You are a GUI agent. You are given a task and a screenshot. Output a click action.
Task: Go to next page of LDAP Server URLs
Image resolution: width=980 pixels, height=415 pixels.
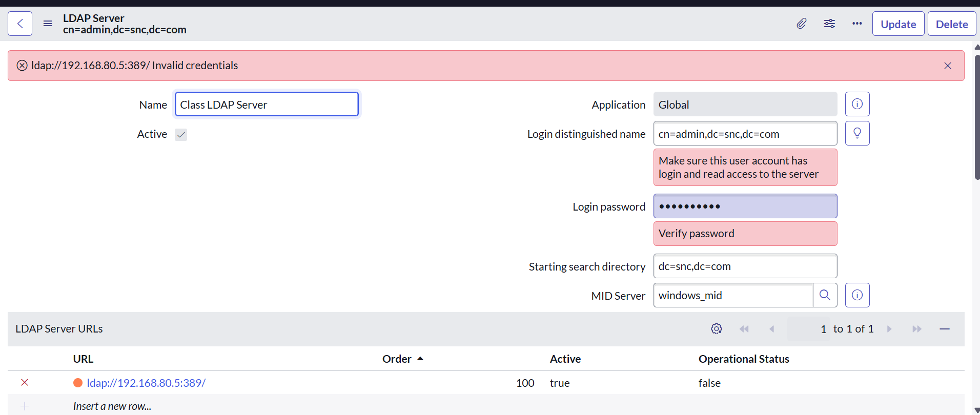889,329
